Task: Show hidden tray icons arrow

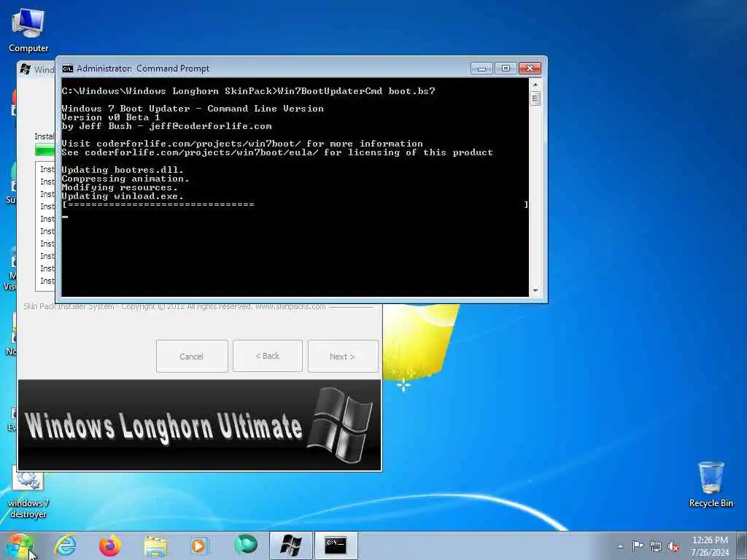Action: pyautogui.click(x=620, y=547)
